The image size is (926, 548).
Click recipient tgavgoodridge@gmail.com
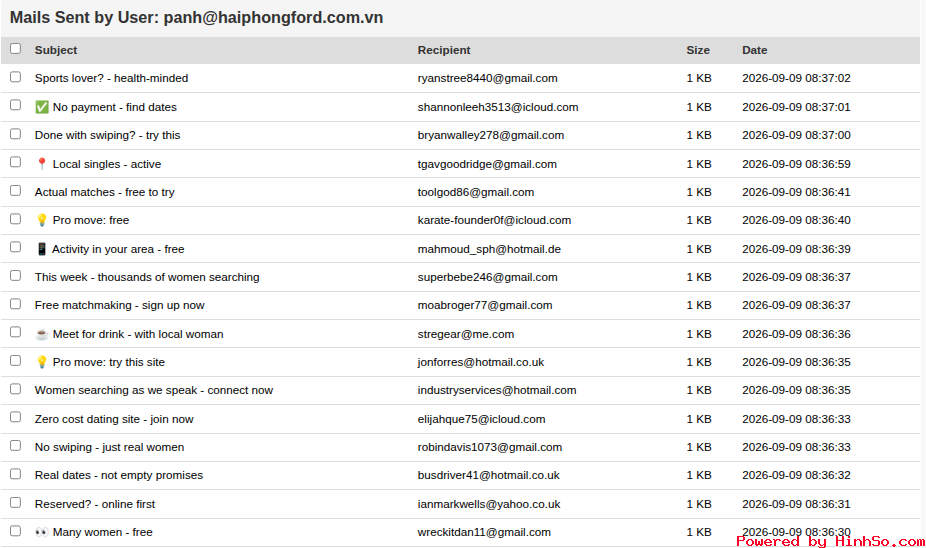click(487, 164)
